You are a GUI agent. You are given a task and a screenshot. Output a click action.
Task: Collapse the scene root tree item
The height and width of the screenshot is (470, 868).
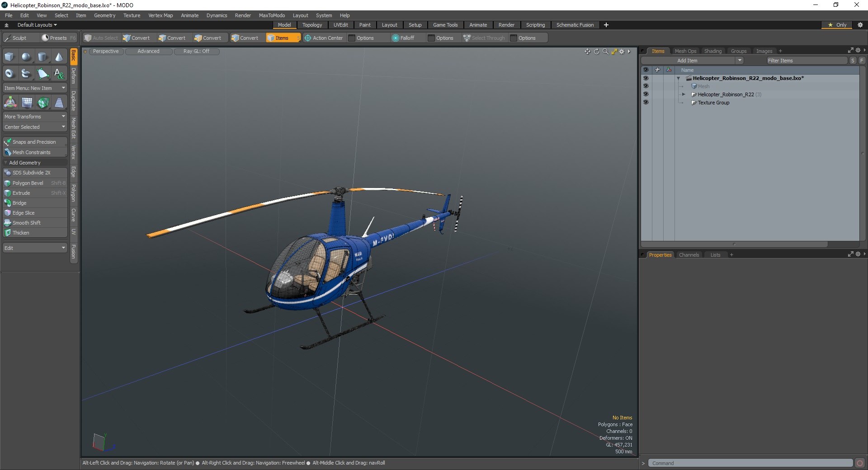pyautogui.click(x=678, y=78)
